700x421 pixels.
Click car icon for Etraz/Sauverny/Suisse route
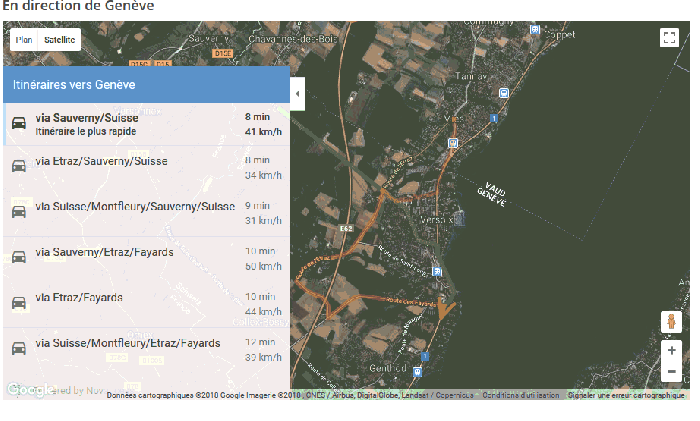(x=19, y=167)
